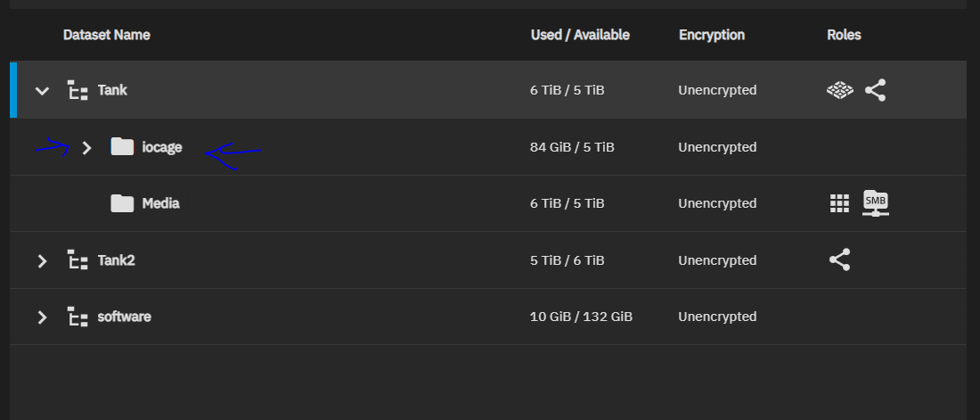This screenshot has height=420, width=980.
Task: Click the share icon in Tank2 row
Action: (x=839, y=260)
